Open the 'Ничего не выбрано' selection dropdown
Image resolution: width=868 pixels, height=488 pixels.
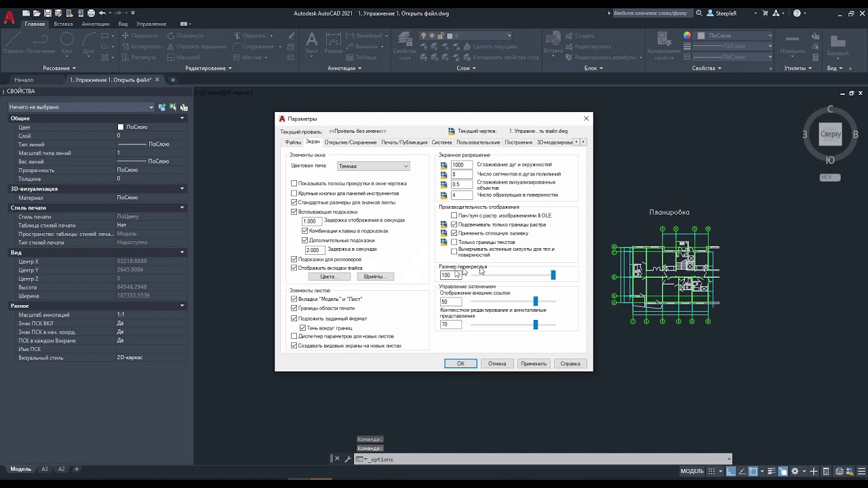click(x=81, y=107)
